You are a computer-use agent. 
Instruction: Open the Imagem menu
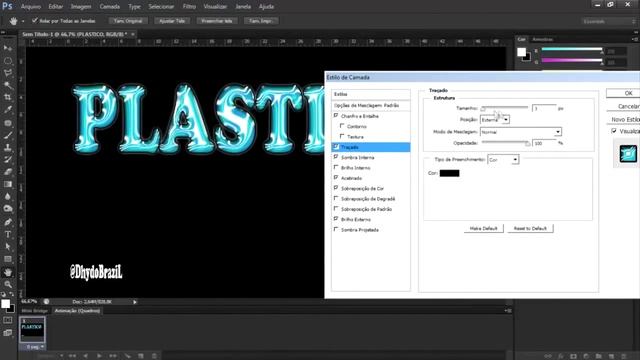tap(81, 7)
